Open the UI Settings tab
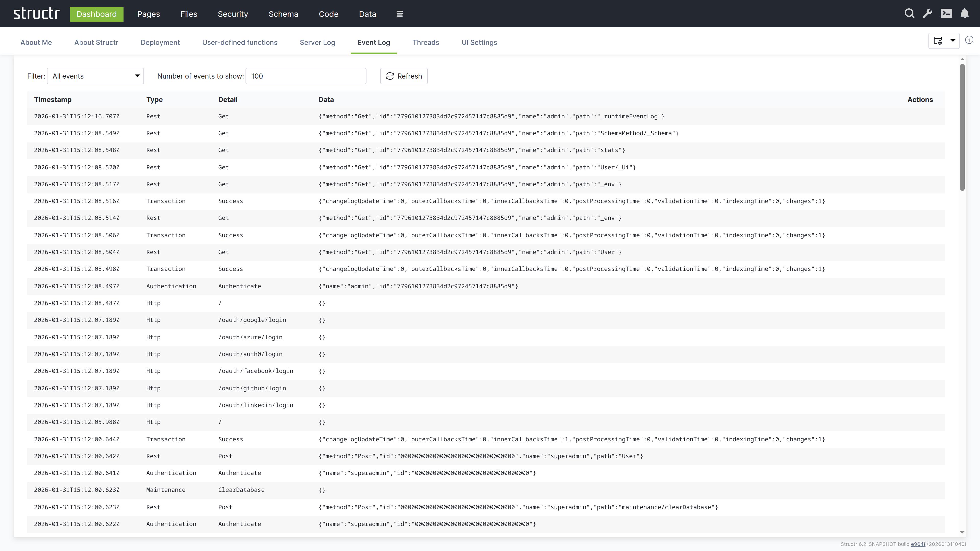This screenshot has width=980, height=551. tap(479, 43)
